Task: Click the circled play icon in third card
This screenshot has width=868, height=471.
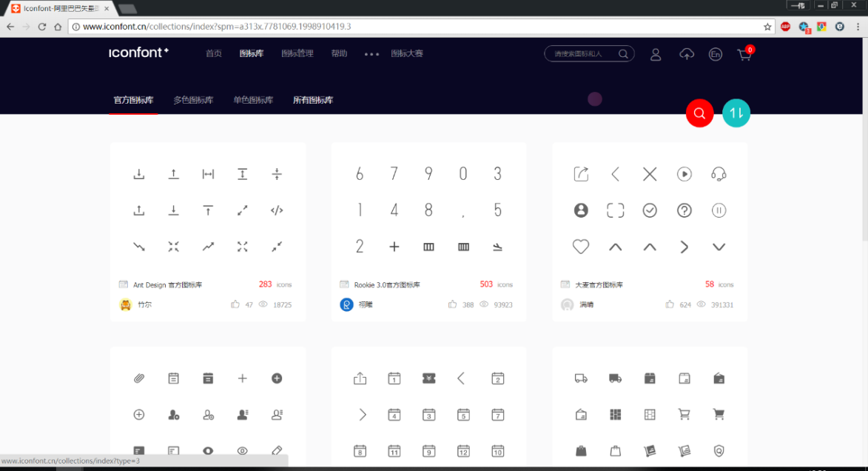Action: pyautogui.click(x=684, y=174)
